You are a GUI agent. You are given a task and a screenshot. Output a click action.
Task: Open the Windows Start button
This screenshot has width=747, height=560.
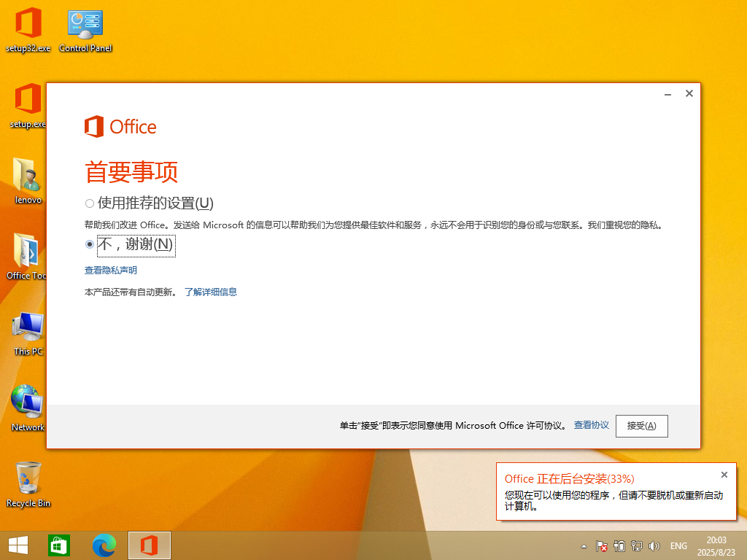(18, 545)
